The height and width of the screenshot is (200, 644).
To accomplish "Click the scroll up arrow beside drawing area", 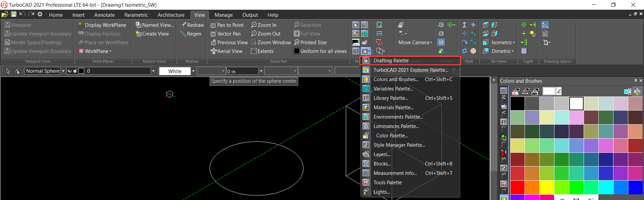I will 494,80.
